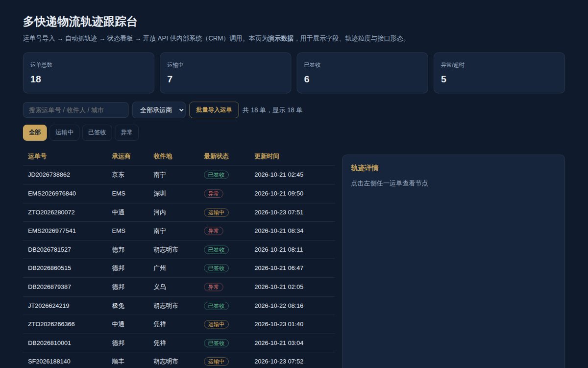Click timestamp 2026-10-23 01:40
Image resolution: width=588 pixels, height=368 pixels.
pos(279,324)
